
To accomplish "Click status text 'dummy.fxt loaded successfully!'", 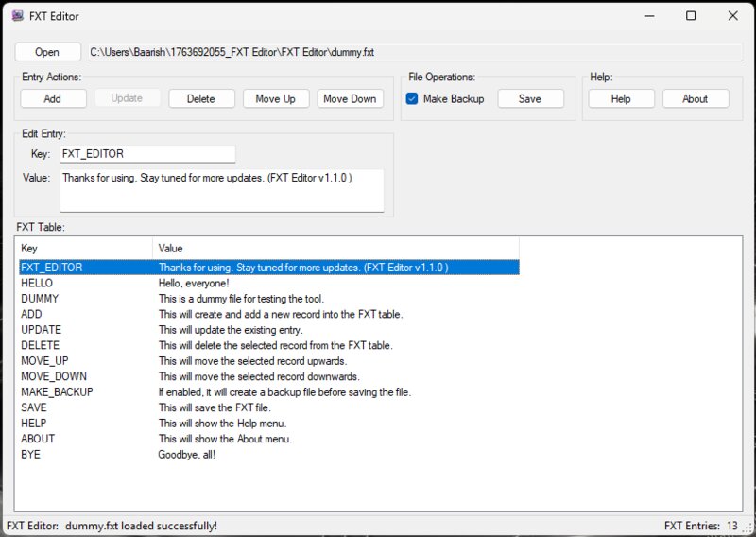I will [x=141, y=526].
